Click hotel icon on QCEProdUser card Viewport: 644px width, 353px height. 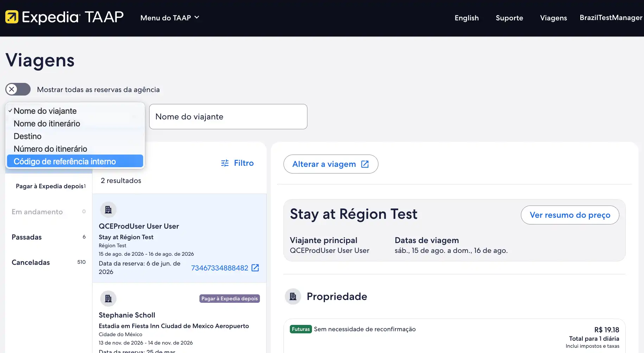[x=108, y=210]
